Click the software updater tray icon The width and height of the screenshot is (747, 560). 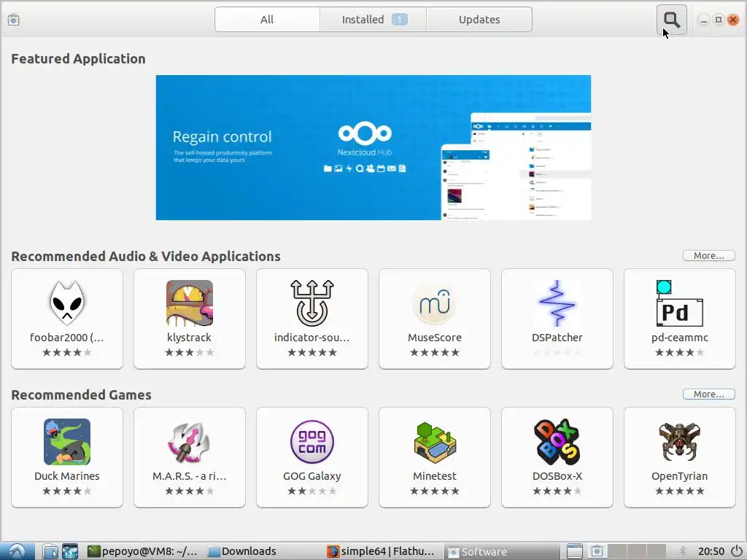coord(597,551)
